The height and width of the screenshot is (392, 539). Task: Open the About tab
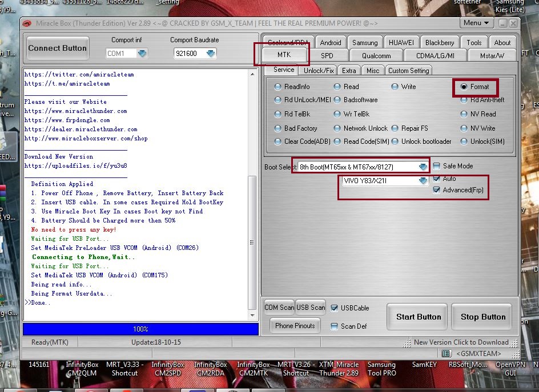pos(502,43)
